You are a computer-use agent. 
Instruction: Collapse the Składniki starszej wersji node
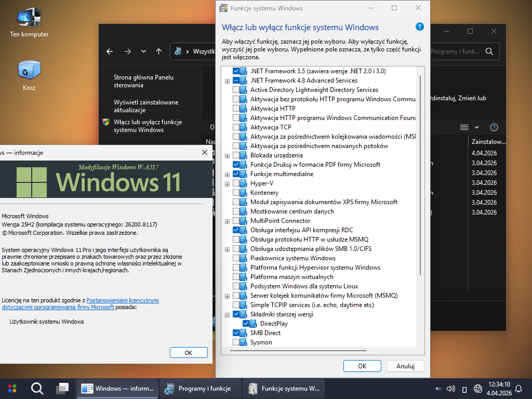click(227, 315)
